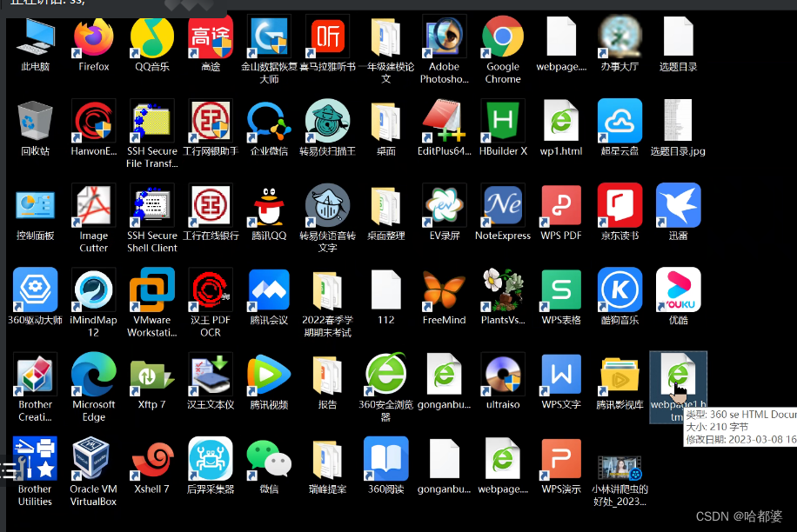797x532 pixels.
Task: Select the 酷狗音乐 icon
Action: [620, 289]
